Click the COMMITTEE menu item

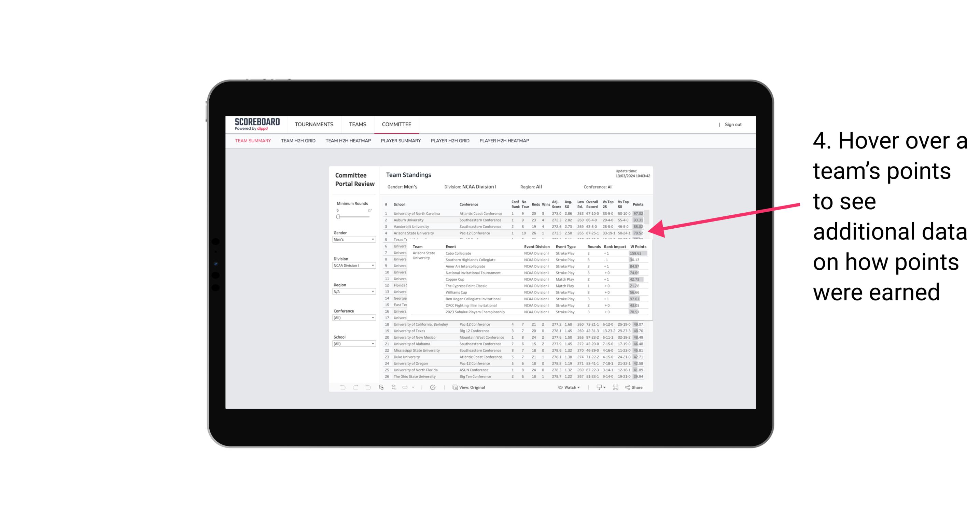(x=397, y=125)
